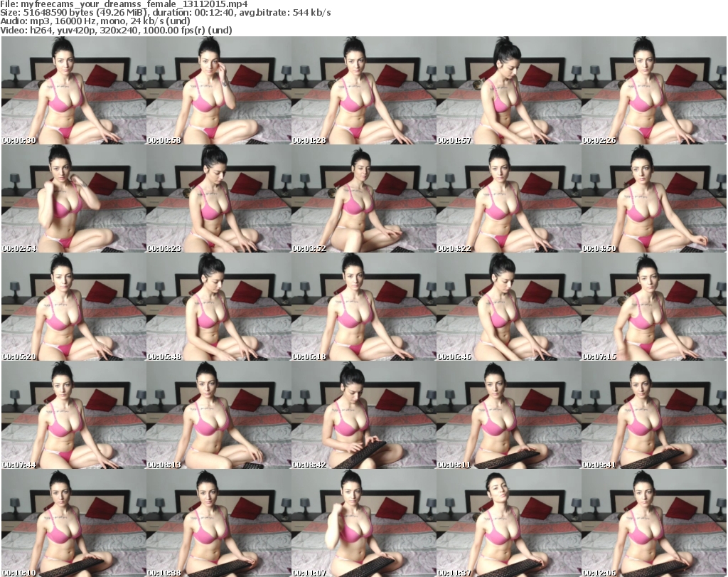Pick the 00:07:15 preview frame

pos(653,307)
